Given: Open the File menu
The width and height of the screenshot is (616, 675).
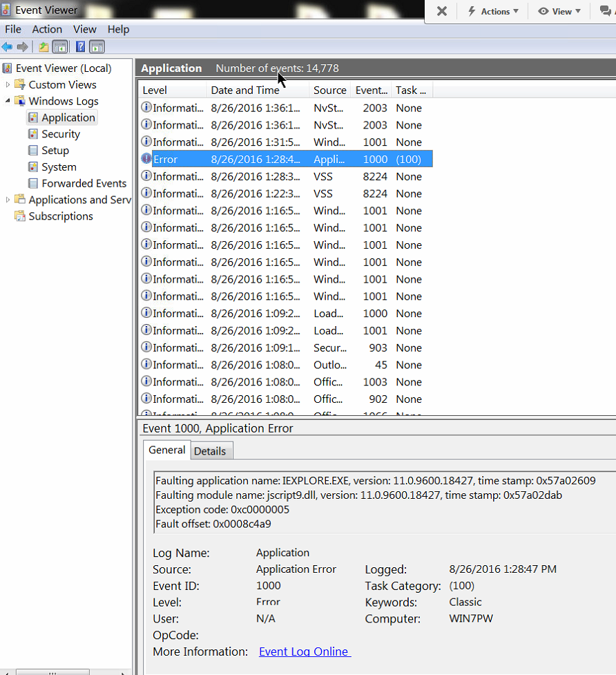Looking at the screenshot, I should (13, 29).
